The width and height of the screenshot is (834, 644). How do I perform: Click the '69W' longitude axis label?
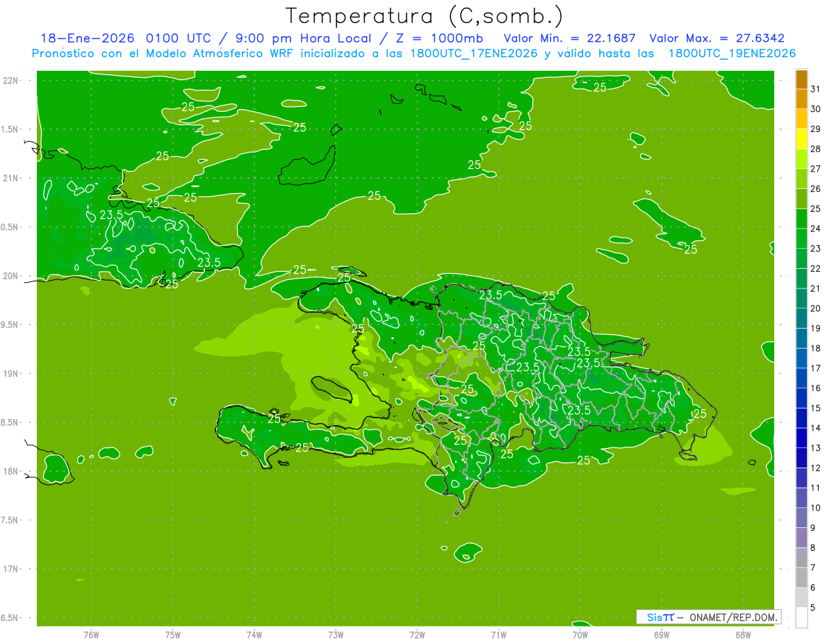pos(662,634)
